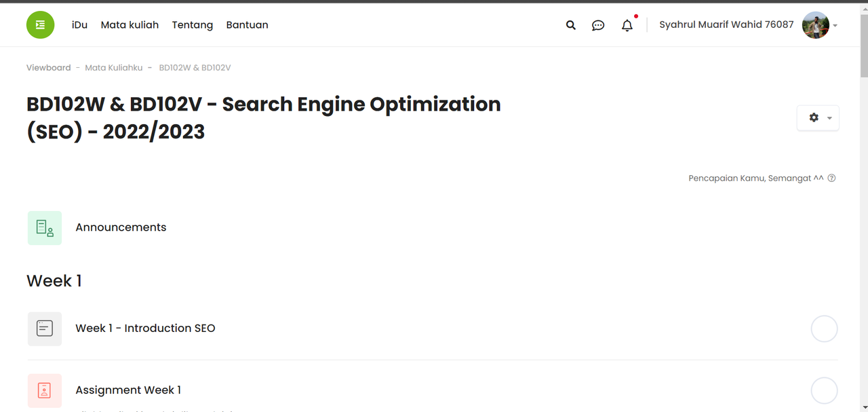The height and width of the screenshot is (412, 868).
Task: Open the chat messages icon
Action: 598,25
